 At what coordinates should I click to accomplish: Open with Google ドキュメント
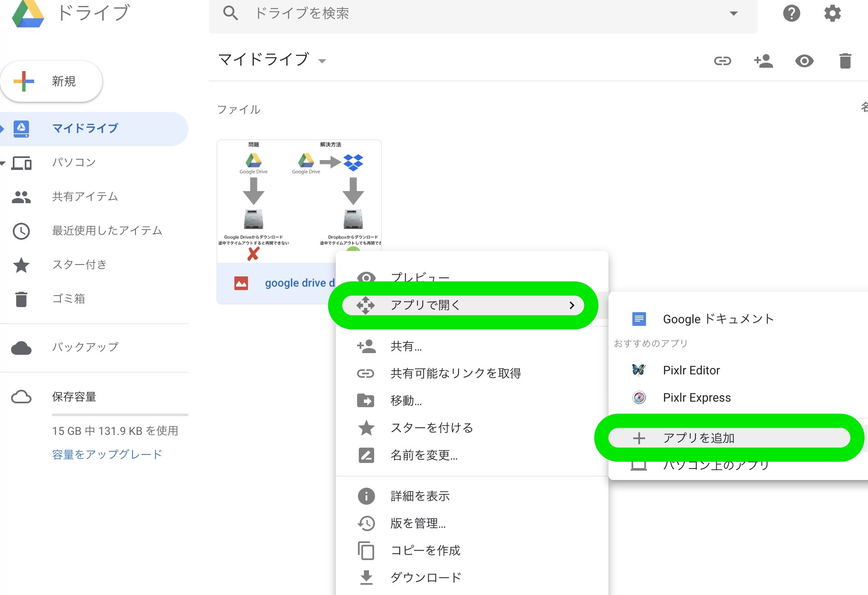[x=738, y=319]
